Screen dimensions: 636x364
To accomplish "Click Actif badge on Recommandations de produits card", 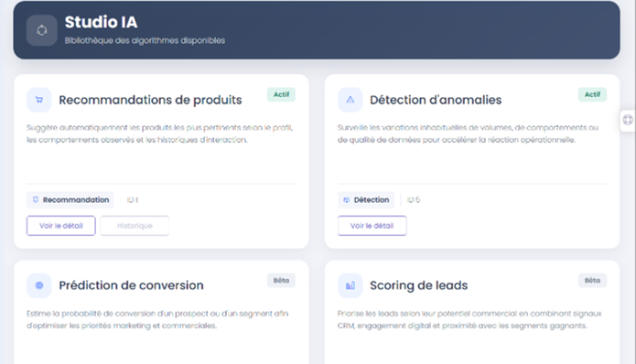I will tap(281, 94).
